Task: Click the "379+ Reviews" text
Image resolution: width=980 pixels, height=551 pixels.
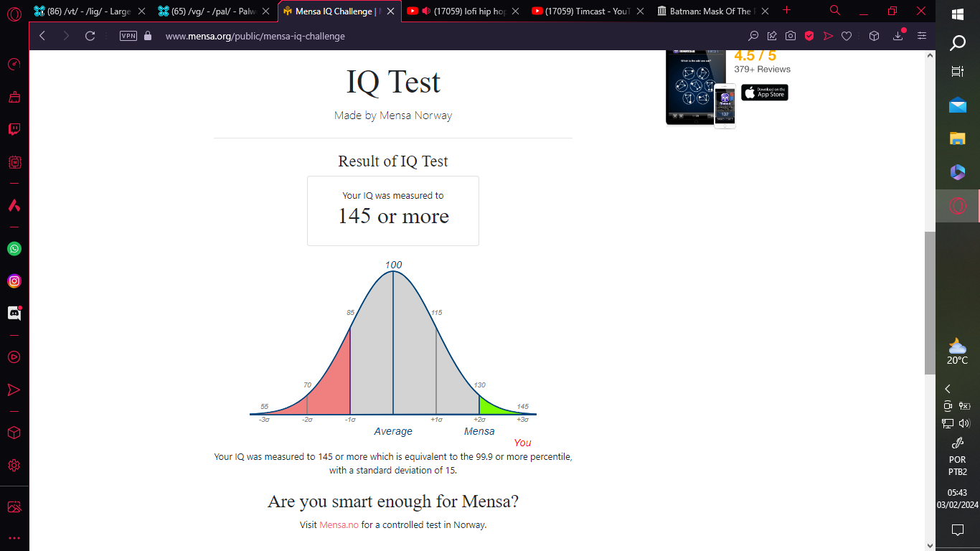Action: click(763, 70)
